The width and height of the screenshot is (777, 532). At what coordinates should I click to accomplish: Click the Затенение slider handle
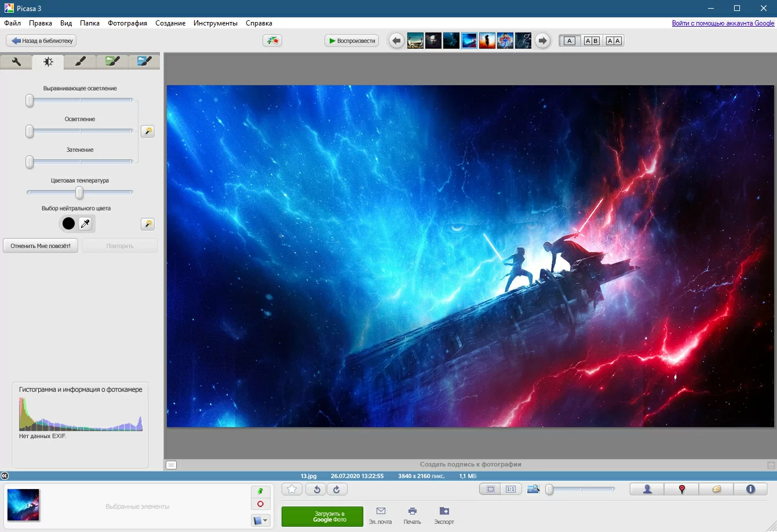(x=30, y=162)
